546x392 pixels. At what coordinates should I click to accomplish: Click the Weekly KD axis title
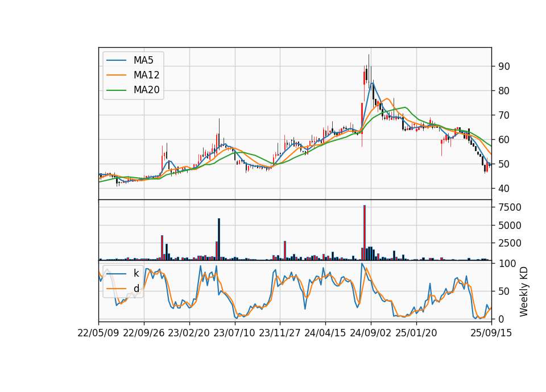click(524, 292)
